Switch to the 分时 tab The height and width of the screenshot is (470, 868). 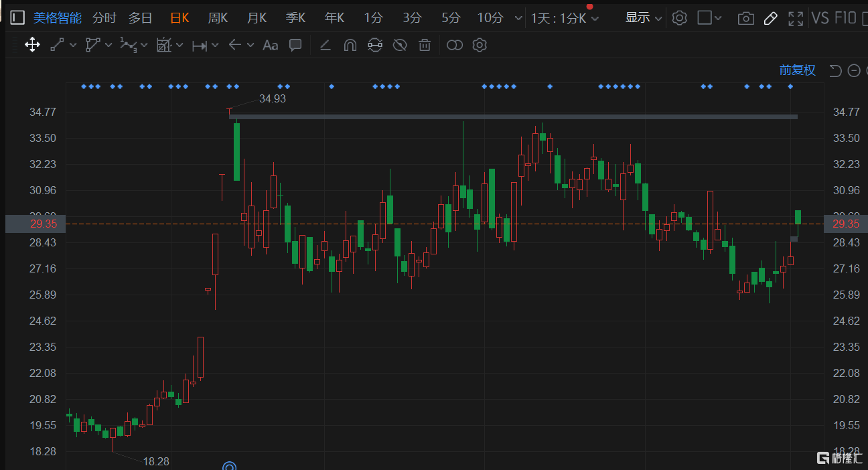(x=104, y=18)
